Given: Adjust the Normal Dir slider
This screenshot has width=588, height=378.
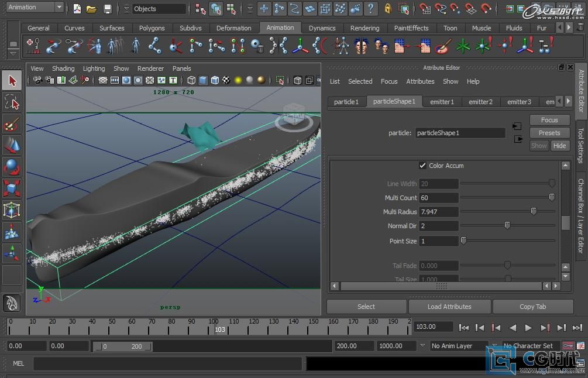Looking at the screenshot, I should pyautogui.click(x=507, y=225).
